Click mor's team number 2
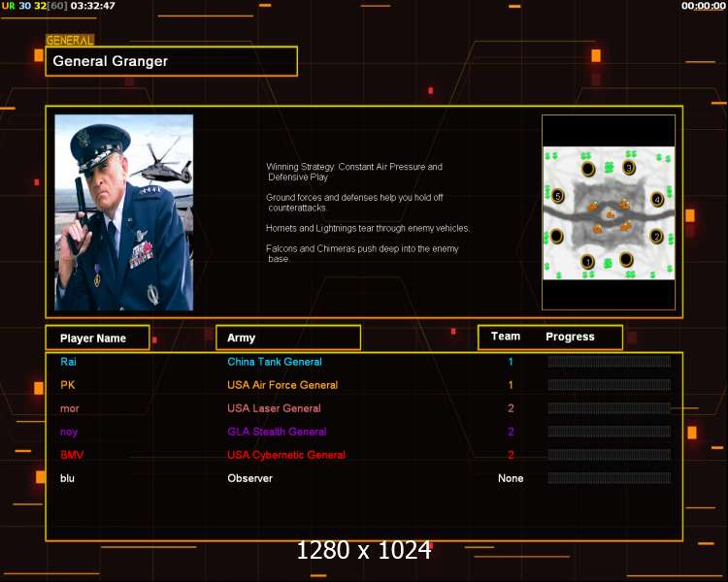728x582 pixels. tap(511, 408)
